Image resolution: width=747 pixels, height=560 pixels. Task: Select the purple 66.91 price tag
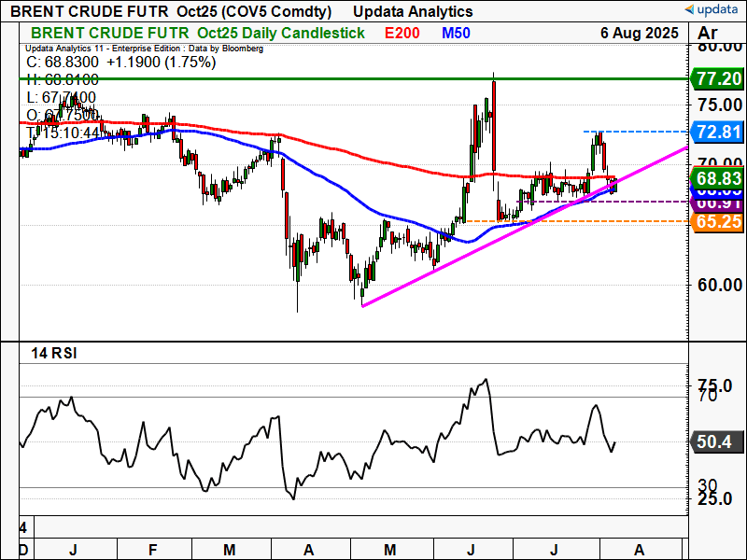[x=717, y=203]
